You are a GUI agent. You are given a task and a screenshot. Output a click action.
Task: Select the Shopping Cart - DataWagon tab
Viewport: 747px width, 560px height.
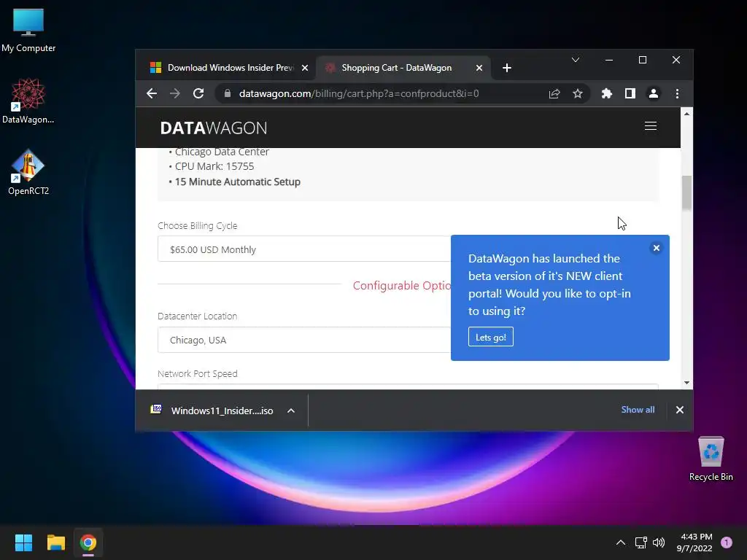coord(403,68)
